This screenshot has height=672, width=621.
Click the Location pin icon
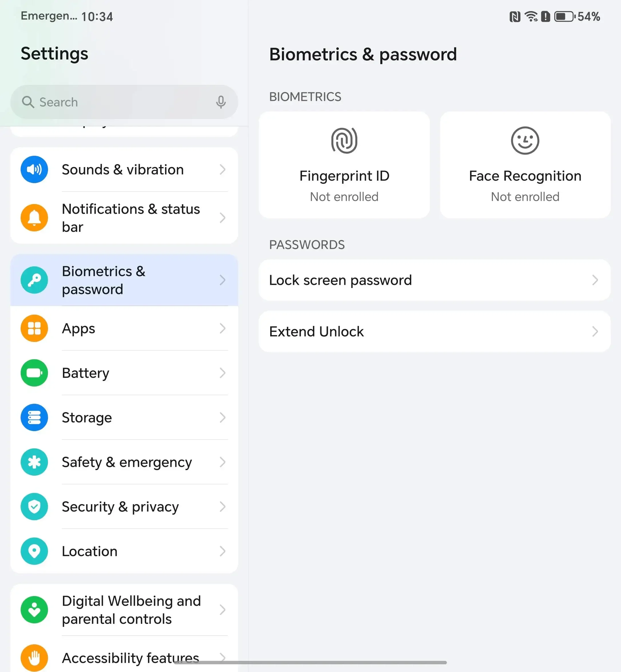coord(34,551)
